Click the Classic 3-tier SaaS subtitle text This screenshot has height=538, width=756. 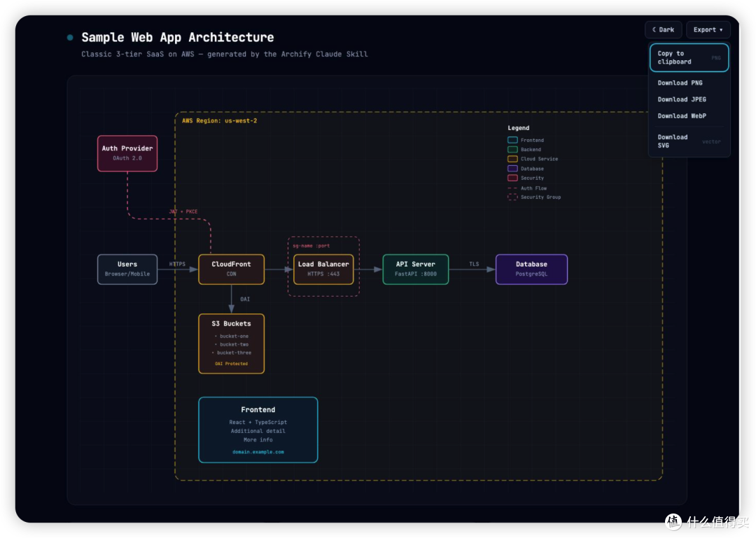[224, 54]
